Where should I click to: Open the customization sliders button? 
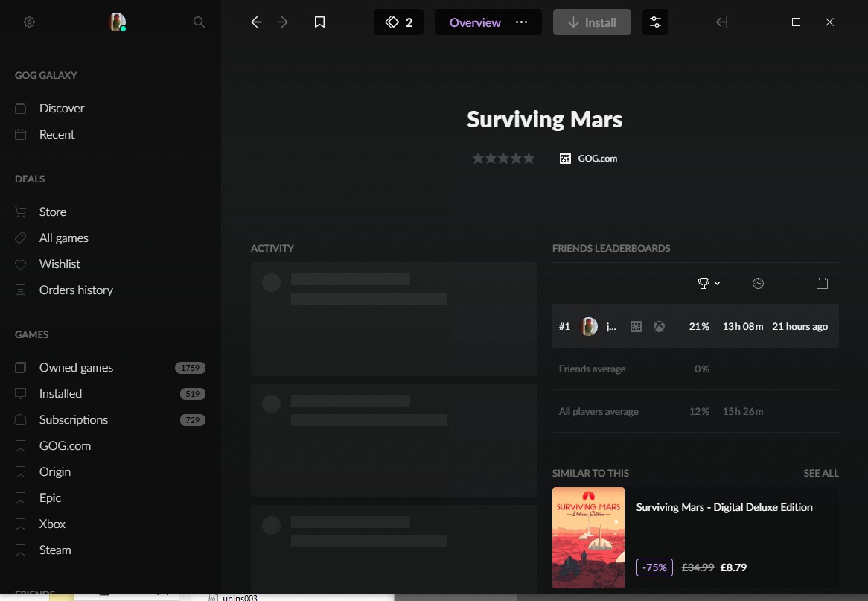(655, 22)
